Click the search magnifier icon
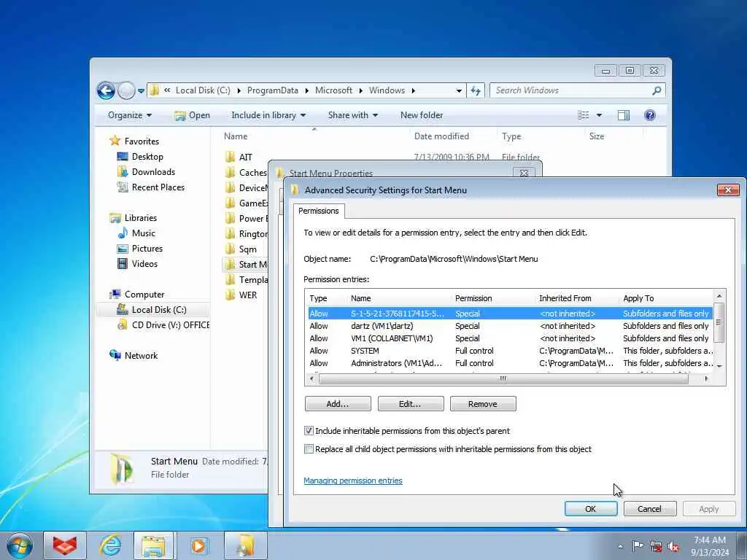The height and width of the screenshot is (560, 747). coord(657,90)
